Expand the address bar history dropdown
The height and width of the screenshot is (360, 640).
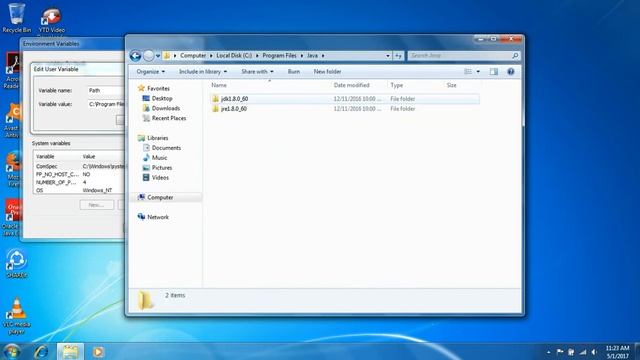click(x=388, y=56)
